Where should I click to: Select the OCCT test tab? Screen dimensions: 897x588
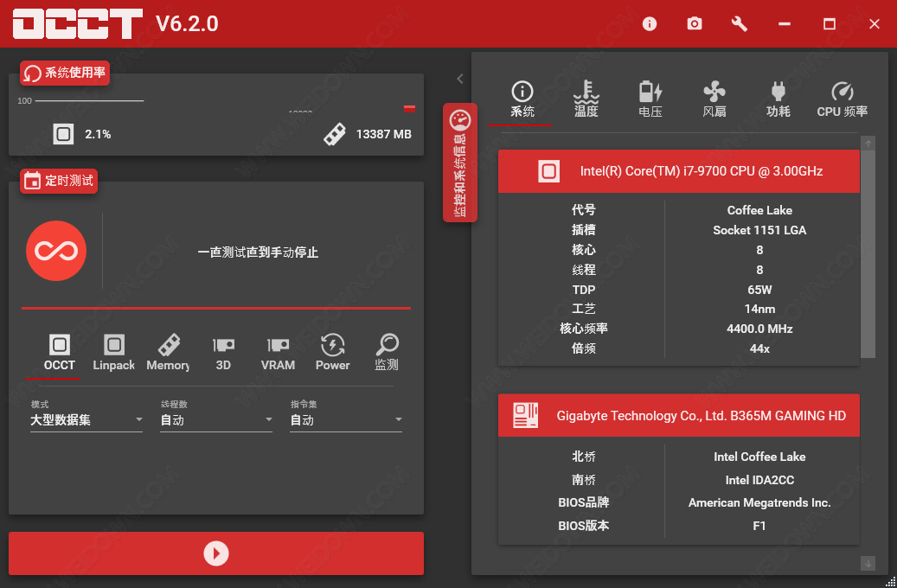point(60,354)
